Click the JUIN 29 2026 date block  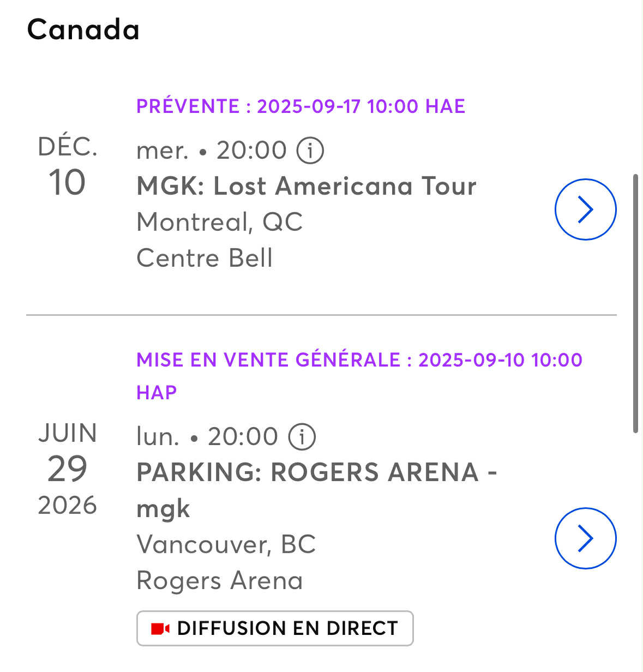(68, 469)
